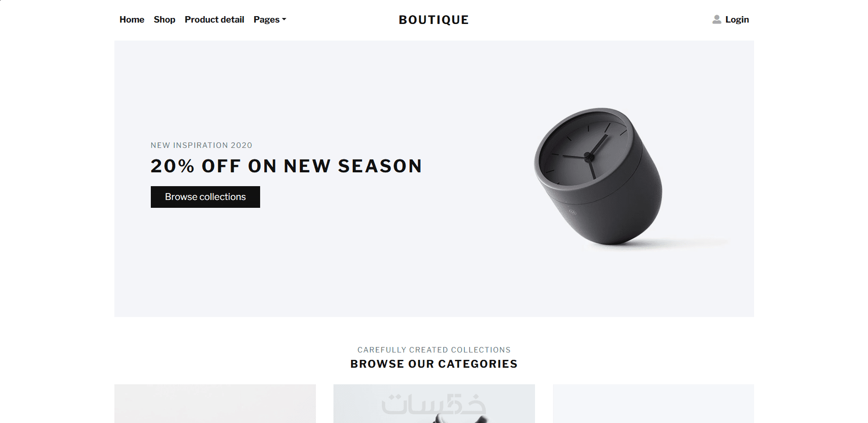Click the user profile icon beside Login
This screenshot has width=868, height=423.
(716, 19)
